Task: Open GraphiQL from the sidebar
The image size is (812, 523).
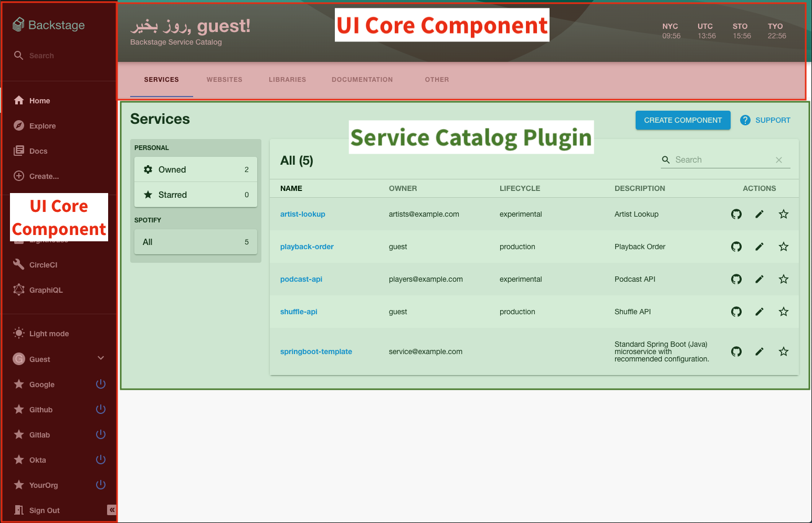Action: coord(46,290)
